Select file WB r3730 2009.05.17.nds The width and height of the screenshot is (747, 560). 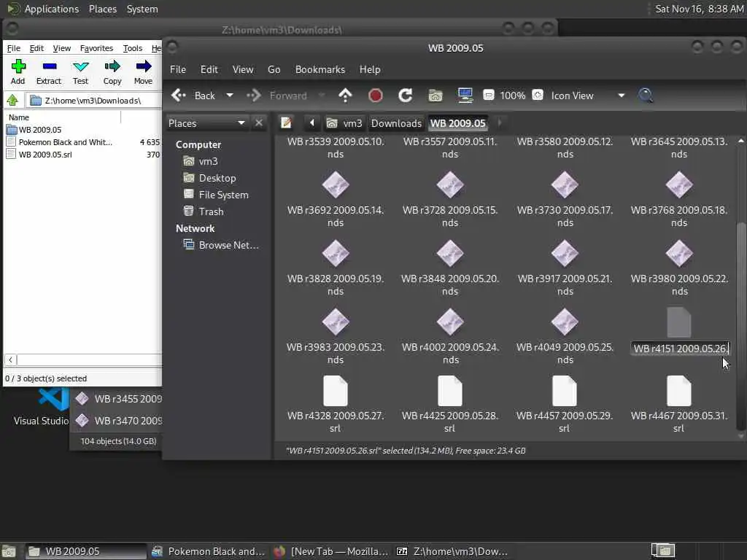tap(565, 200)
